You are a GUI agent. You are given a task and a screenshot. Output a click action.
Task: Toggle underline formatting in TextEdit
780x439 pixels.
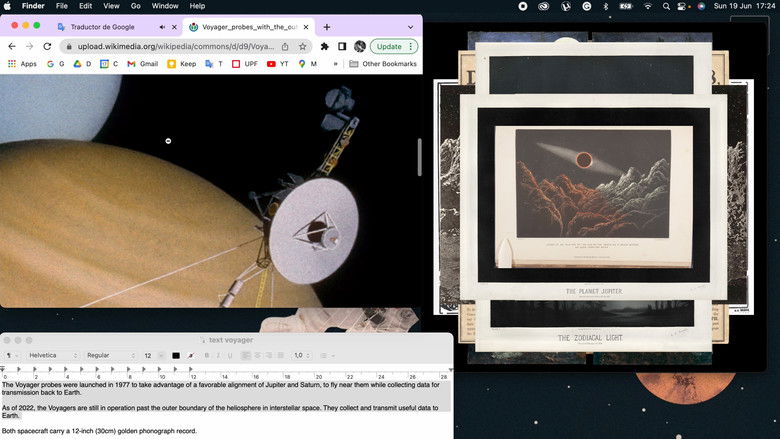point(229,355)
